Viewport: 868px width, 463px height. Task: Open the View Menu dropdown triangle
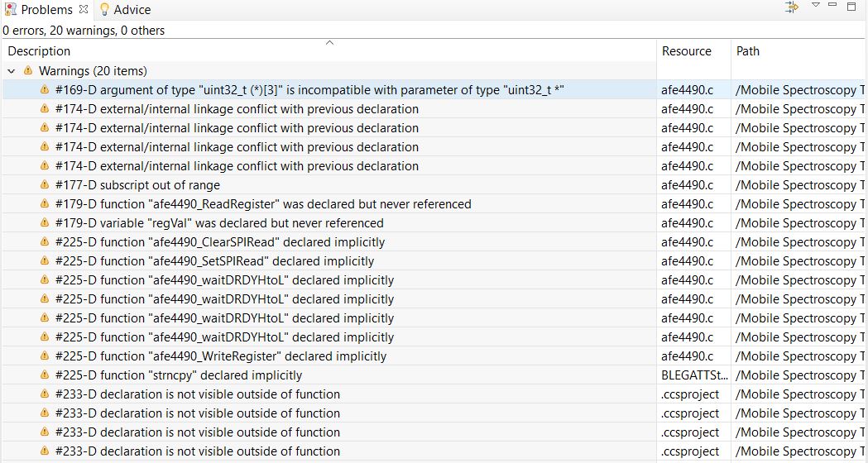pos(815,7)
